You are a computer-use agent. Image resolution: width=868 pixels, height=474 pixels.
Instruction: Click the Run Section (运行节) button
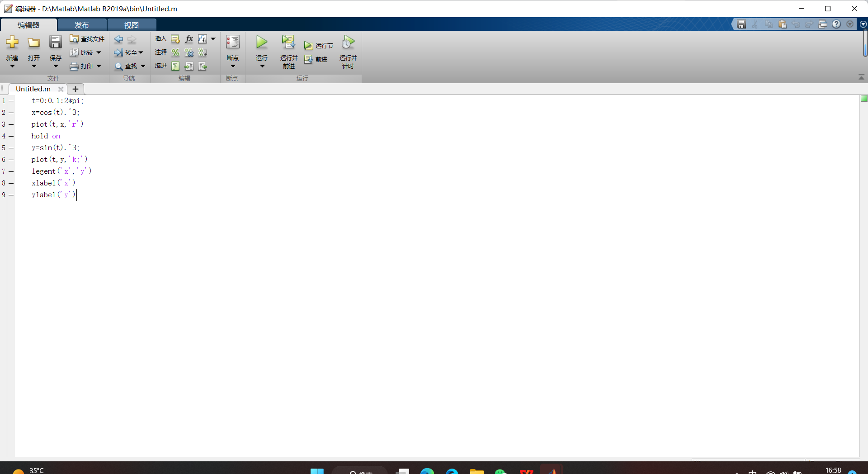319,46
